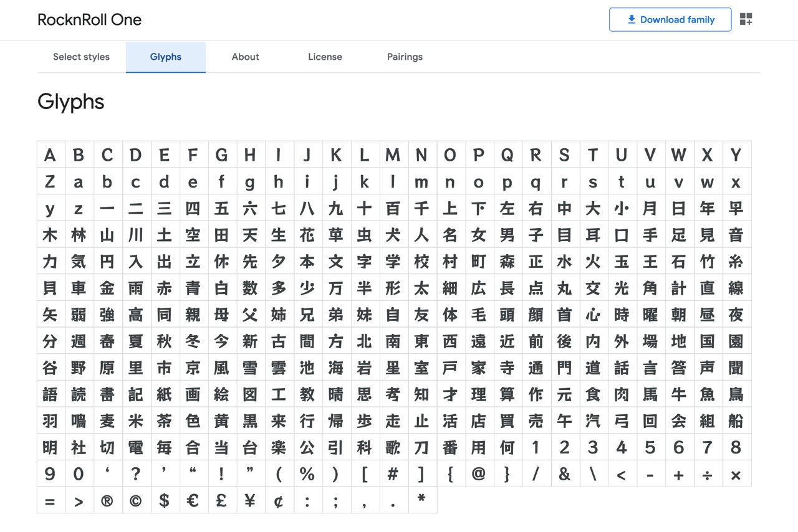Viewport: 798px width, 532px height.
Task: Pick the backslash glyph
Action: pos(593,473)
